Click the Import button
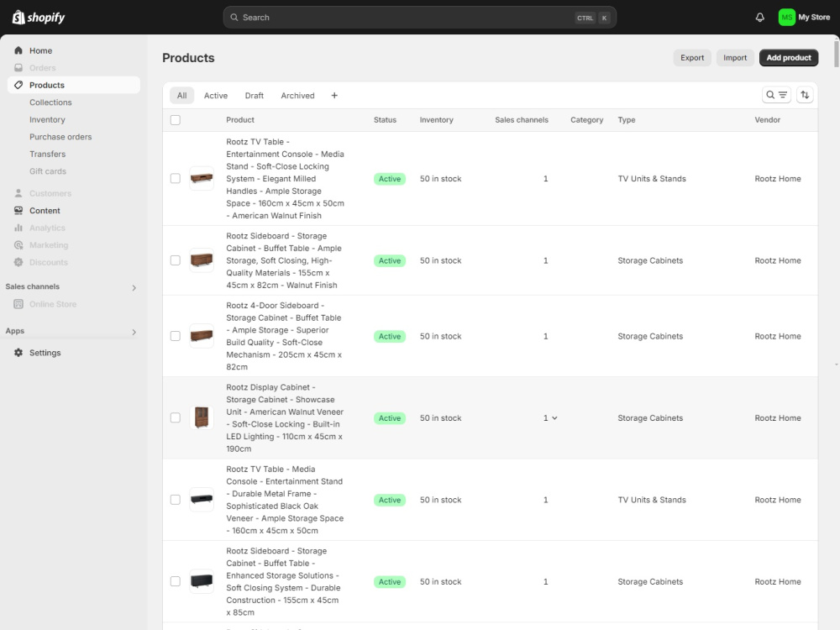 pos(735,58)
